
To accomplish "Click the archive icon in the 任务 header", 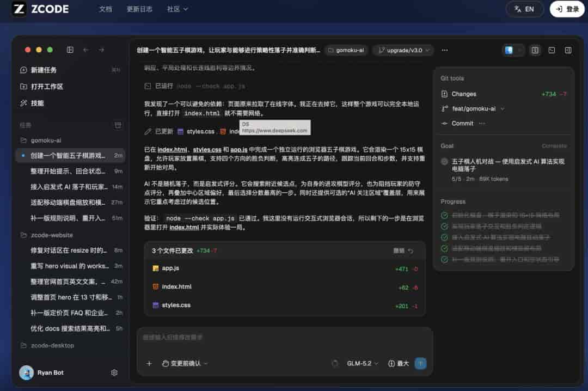I will point(118,125).
